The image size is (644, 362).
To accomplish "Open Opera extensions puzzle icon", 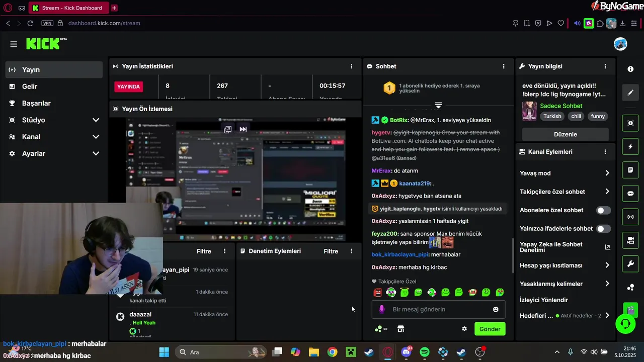I will coord(600,23).
